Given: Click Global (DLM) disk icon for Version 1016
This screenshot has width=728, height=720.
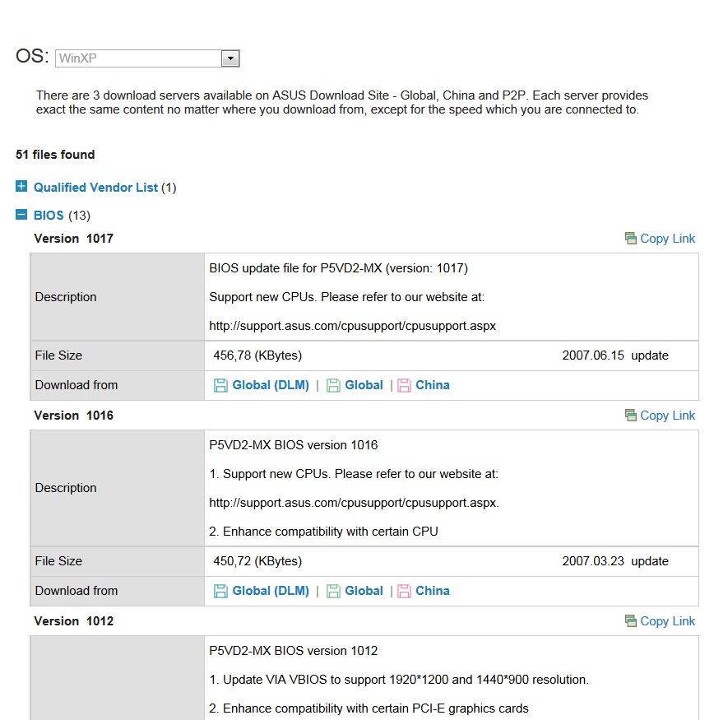Looking at the screenshot, I should [220, 592].
